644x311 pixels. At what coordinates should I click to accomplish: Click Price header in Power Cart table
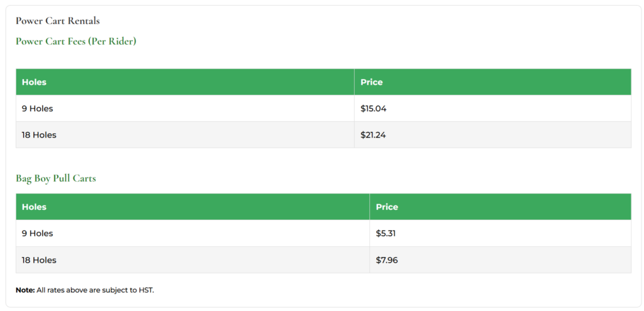(x=372, y=82)
